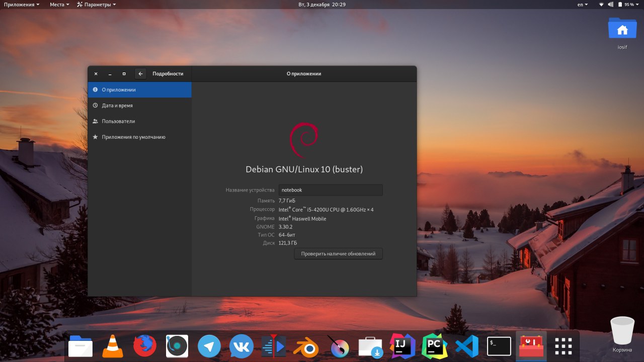Click the OS type value 64-бит
This screenshot has height=362, width=644.
[x=287, y=235]
